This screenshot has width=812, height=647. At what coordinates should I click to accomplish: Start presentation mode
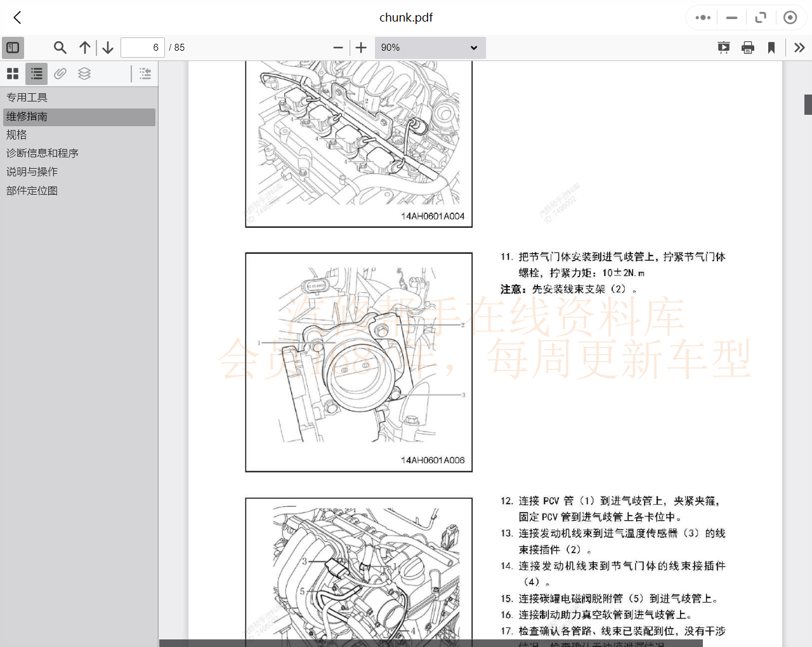point(724,47)
